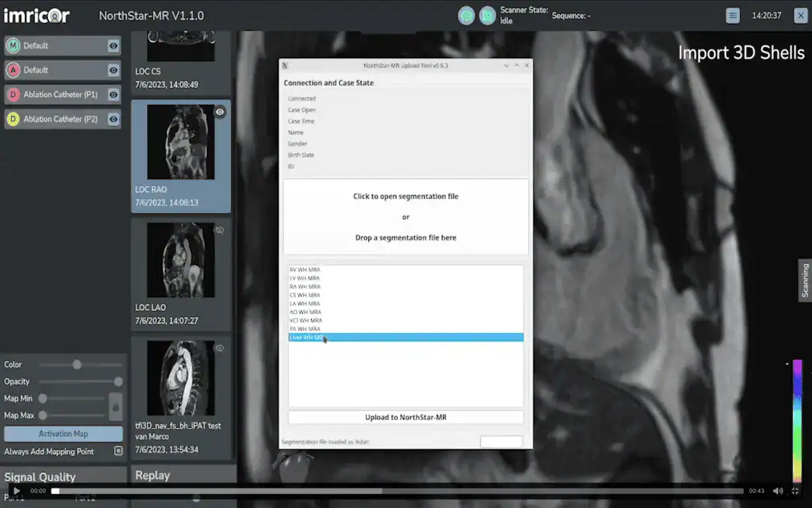Viewport: 812px width, 508px height.
Task: Click the X icon in Upload Tool titlebar
Action: 286,65
